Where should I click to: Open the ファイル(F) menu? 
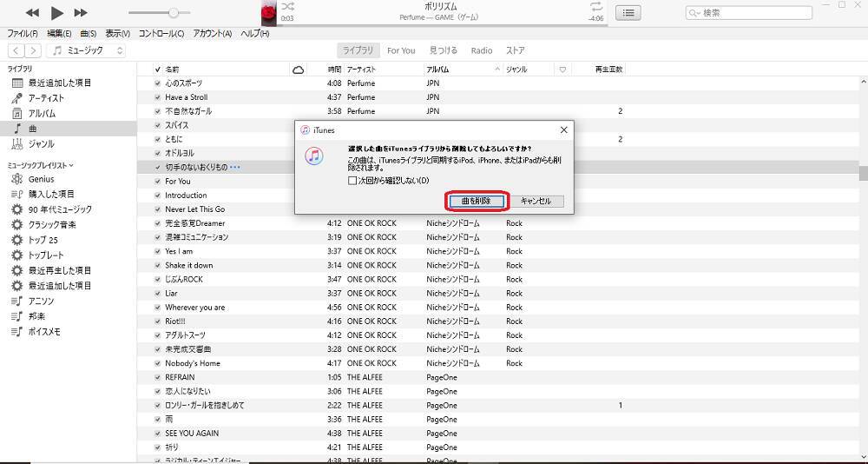click(x=22, y=34)
